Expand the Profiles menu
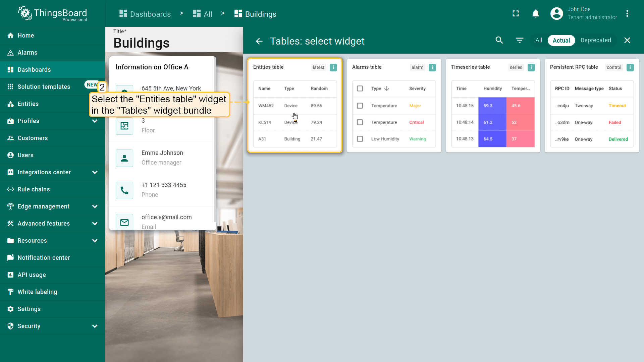 click(95, 121)
